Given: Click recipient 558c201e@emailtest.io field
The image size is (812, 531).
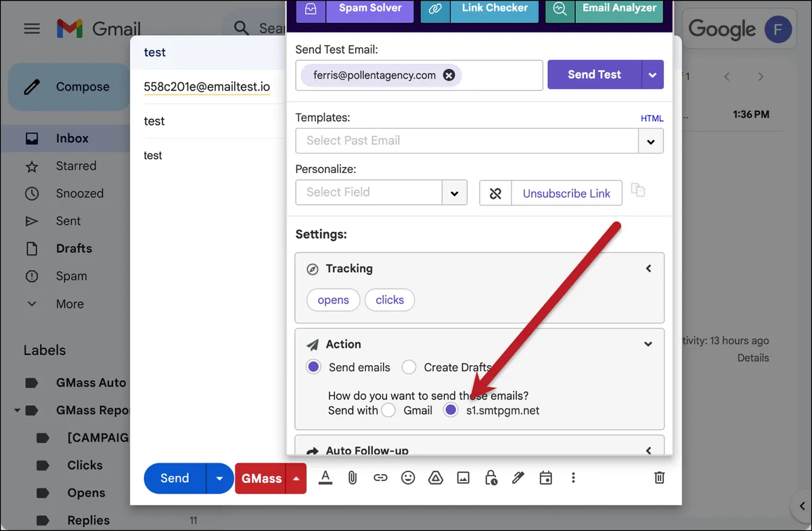Looking at the screenshot, I should tap(207, 87).
